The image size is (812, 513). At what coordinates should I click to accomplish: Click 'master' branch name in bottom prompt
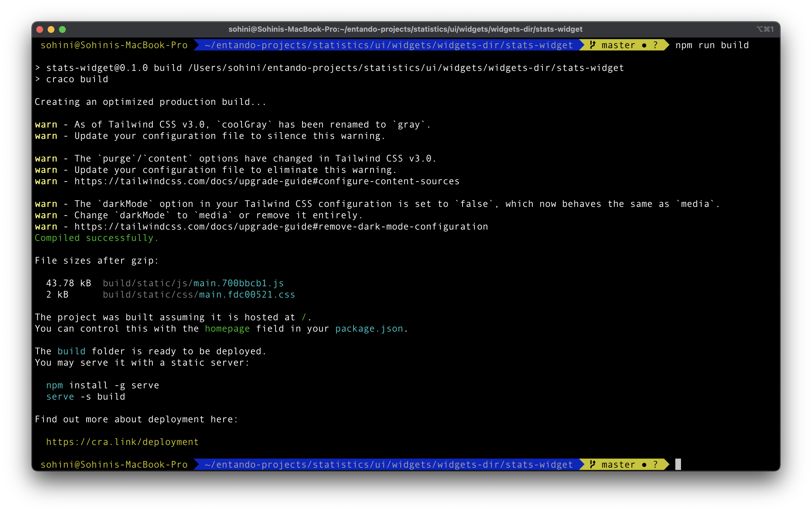click(x=618, y=465)
